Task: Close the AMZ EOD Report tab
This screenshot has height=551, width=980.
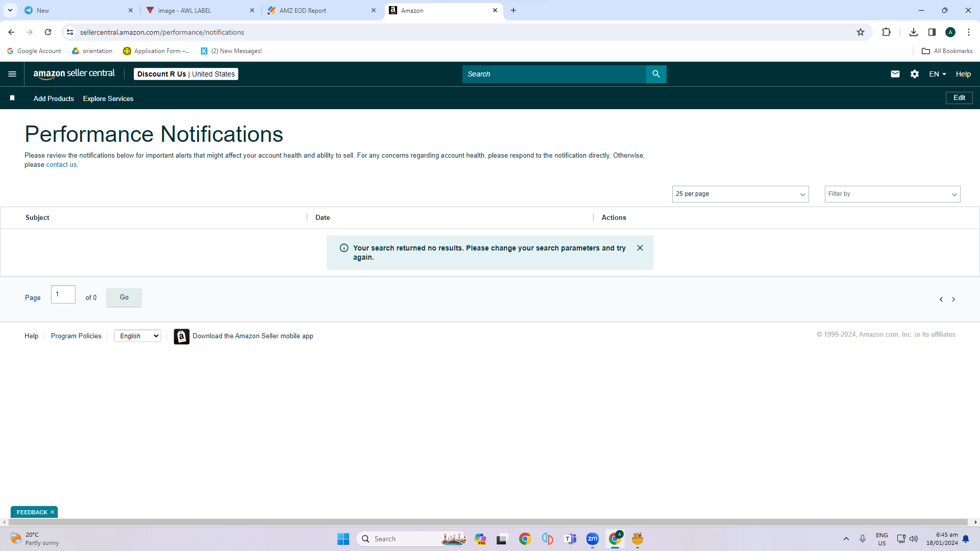Action: (374, 10)
